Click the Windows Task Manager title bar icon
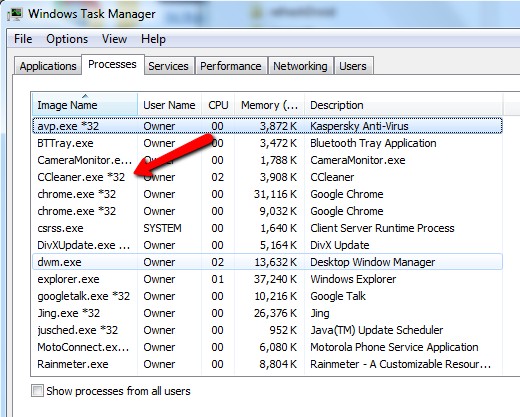This screenshot has width=520, height=417. coord(15,14)
